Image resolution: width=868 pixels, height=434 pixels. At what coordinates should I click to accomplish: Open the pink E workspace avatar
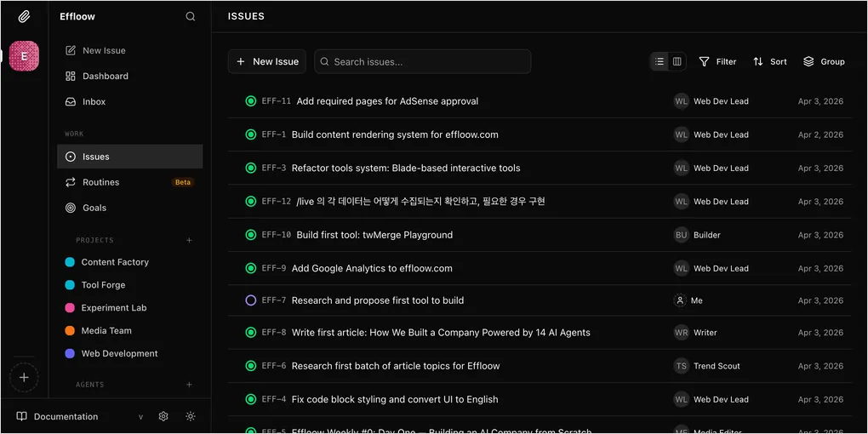24,56
